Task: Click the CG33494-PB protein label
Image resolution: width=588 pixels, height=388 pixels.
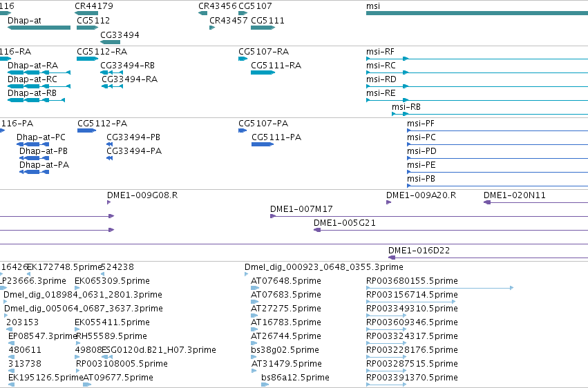Action: pyautogui.click(x=133, y=137)
